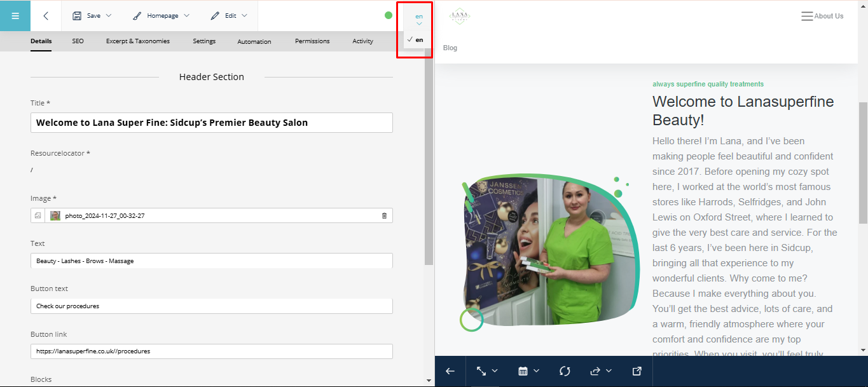Click the Title input field

pos(211,123)
